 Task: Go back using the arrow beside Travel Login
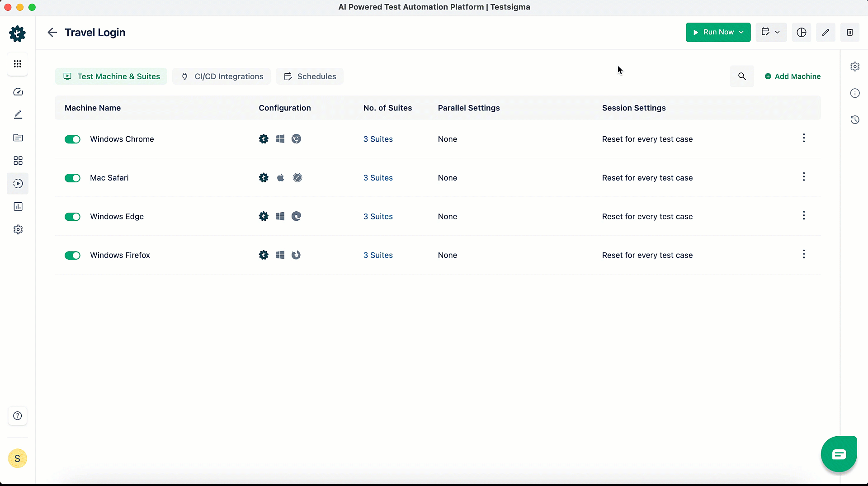(x=52, y=33)
